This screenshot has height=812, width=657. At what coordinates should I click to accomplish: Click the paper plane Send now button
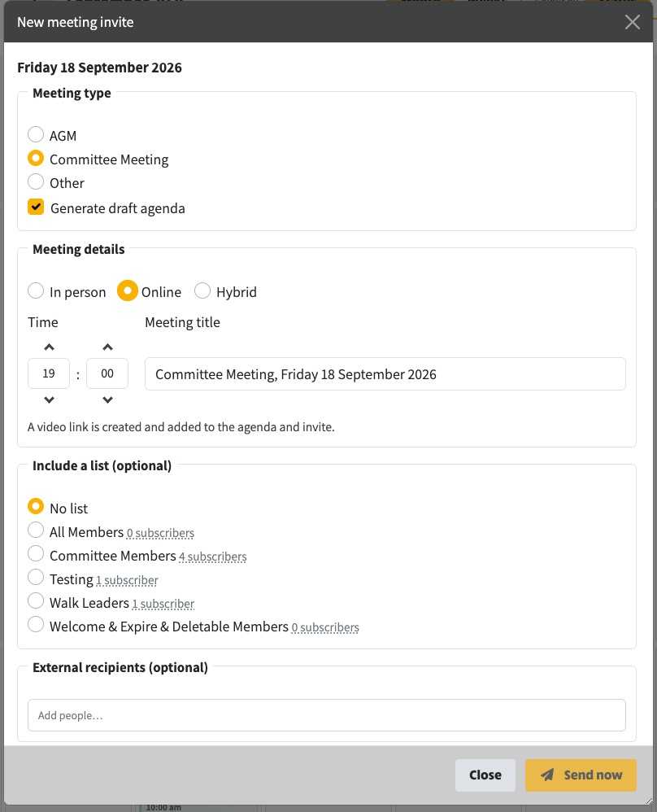tap(581, 775)
